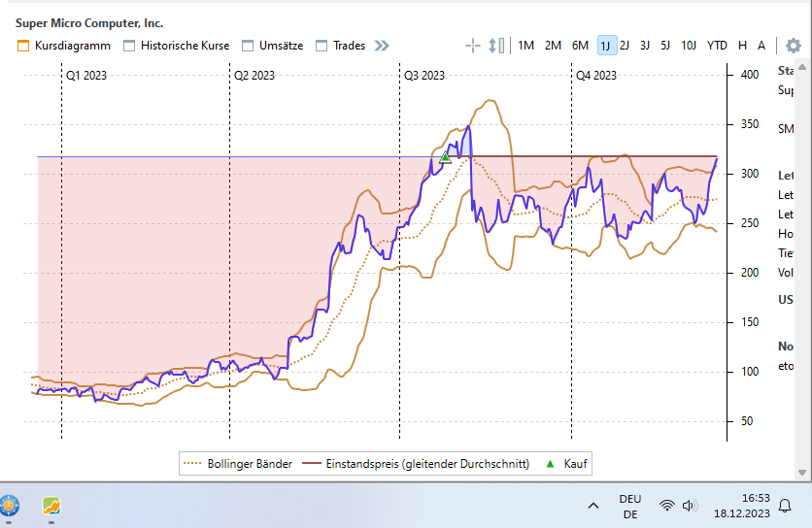Open the Wi-Fi network panel
Viewport: 812px width, 528px height.
667,506
